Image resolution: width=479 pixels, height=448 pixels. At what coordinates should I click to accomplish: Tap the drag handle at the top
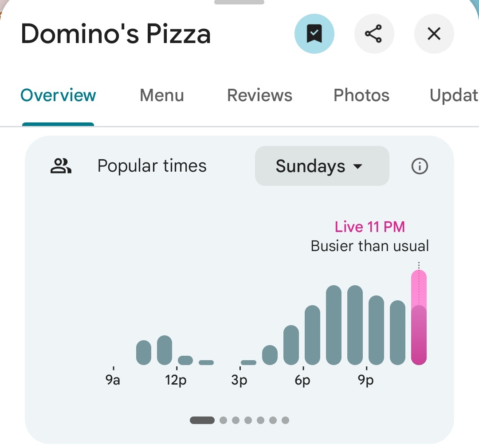(x=239, y=2)
